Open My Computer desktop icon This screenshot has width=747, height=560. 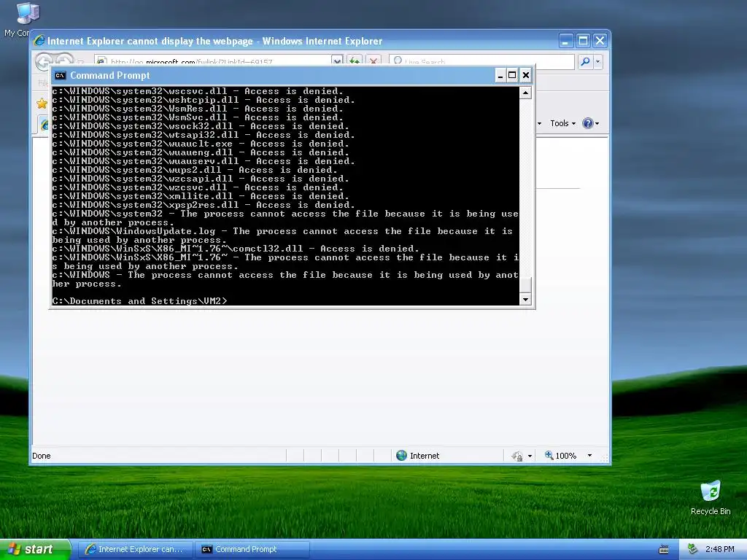(27, 13)
